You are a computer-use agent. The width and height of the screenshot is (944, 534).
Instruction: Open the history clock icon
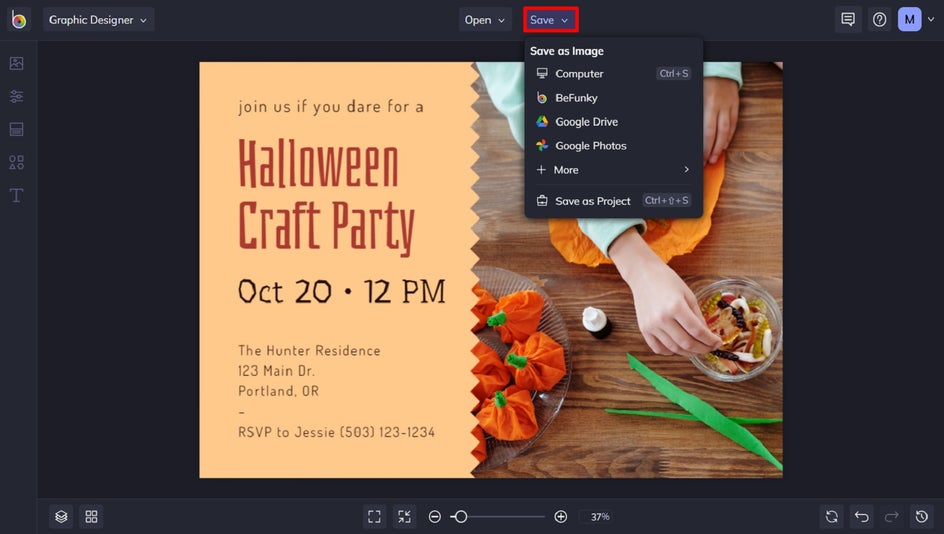coord(922,517)
